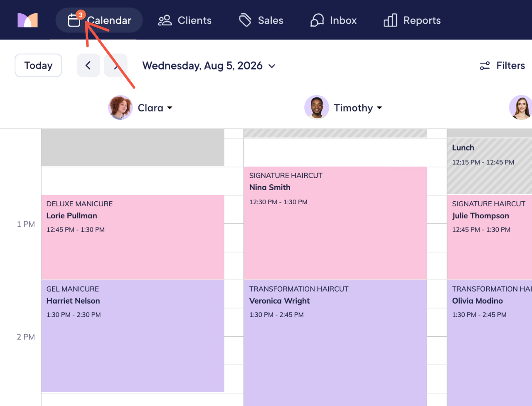The width and height of the screenshot is (532, 406).
Task: Open Clara's staff dropdown arrow
Action: click(170, 108)
